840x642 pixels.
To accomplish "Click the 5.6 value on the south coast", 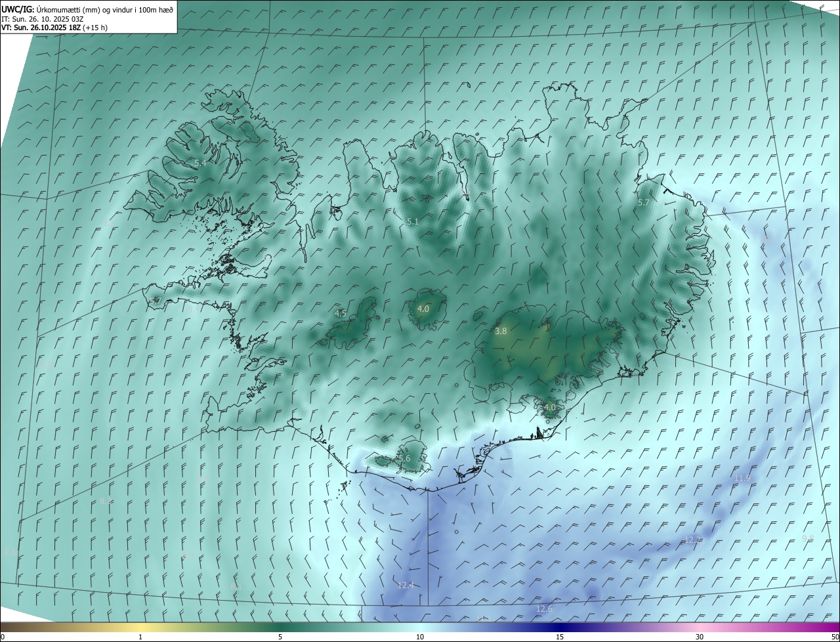I will click(x=404, y=458).
